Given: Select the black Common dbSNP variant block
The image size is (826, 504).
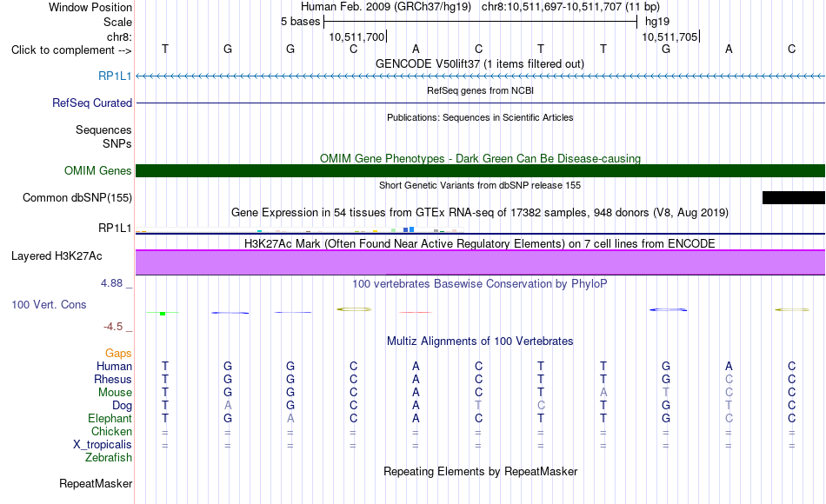Looking at the screenshot, I should click(x=793, y=197).
